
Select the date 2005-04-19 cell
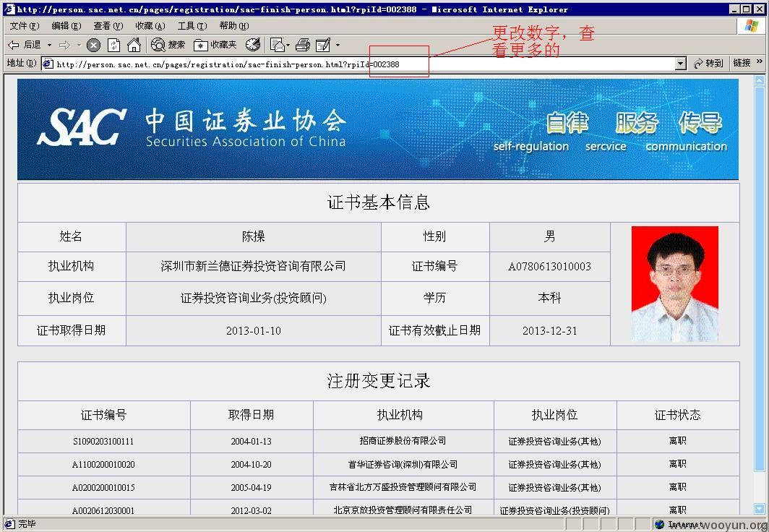coord(251,487)
